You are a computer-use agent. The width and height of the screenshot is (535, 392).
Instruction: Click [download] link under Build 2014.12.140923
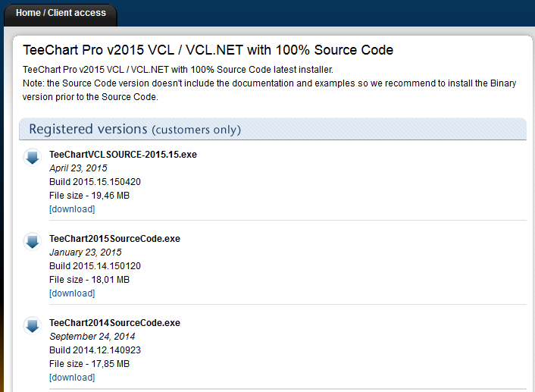click(x=72, y=378)
